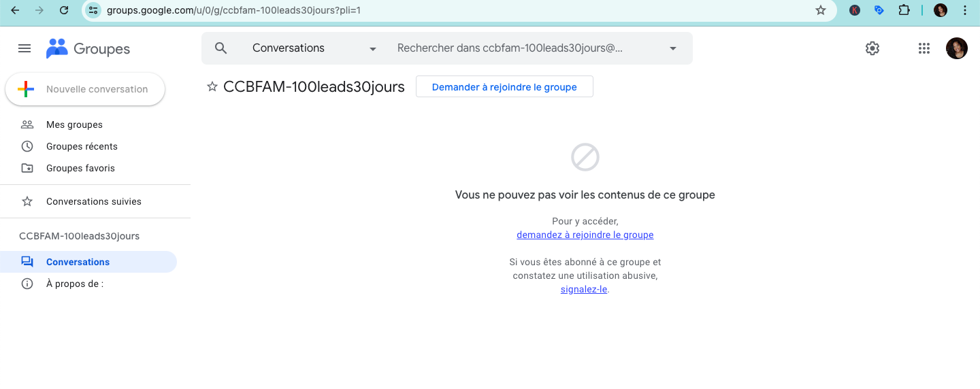Click the search magnifier icon
The height and width of the screenshot is (389, 980).
pos(220,48)
